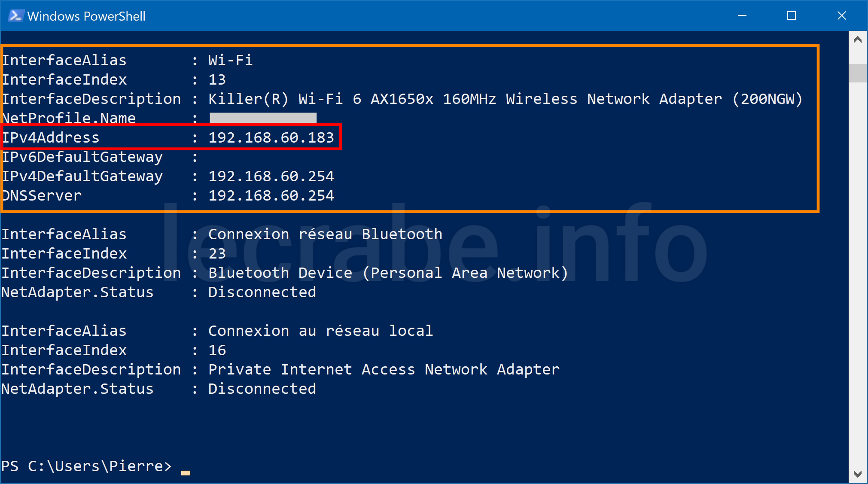This screenshot has height=484, width=868.
Task: Click the PS C:\Users\Pierre> prompt text
Action: coord(86,466)
